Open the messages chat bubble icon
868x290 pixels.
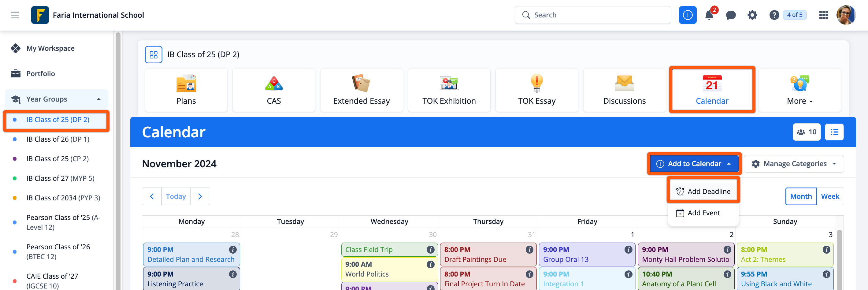click(x=731, y=15)
